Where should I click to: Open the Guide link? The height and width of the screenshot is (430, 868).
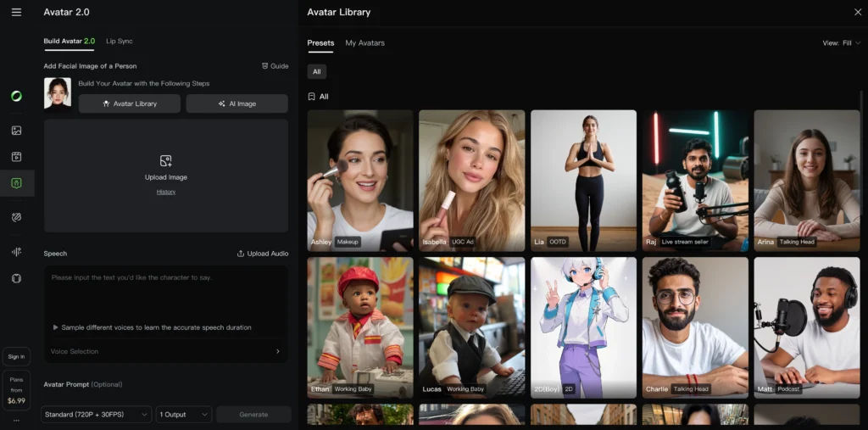(x=275, y=66)
